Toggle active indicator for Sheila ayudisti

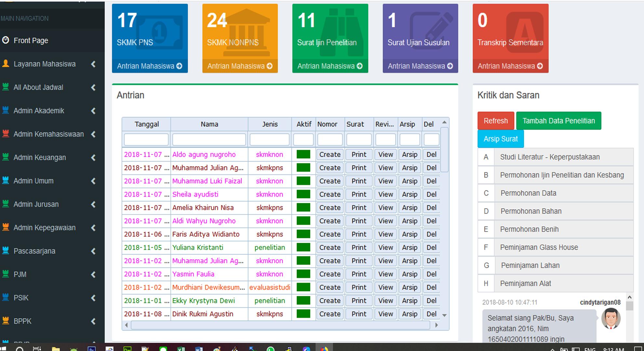click(x=303, y=194)
